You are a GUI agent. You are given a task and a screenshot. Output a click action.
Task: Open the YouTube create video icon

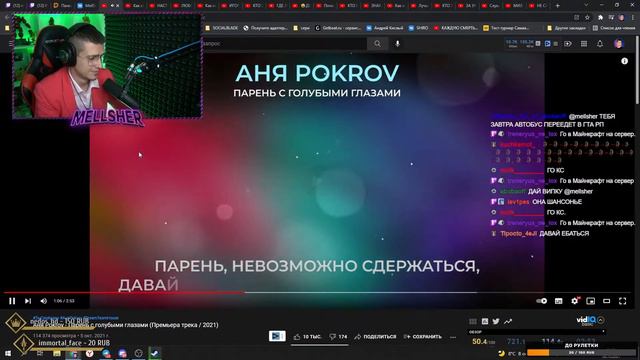tap(568, 44)
